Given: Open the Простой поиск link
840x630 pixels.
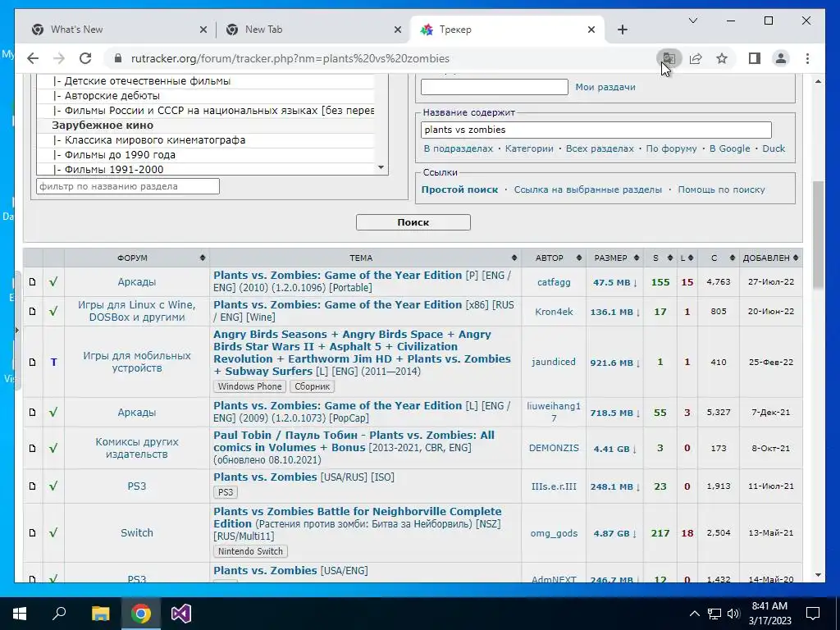Looking at the screenshot, I should [x=459, y=189].
